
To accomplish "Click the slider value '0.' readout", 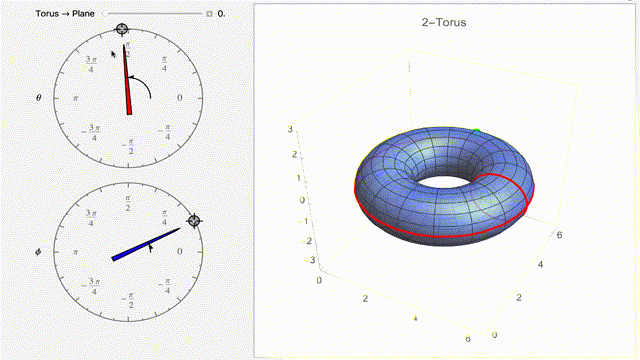I will (221, 13).
